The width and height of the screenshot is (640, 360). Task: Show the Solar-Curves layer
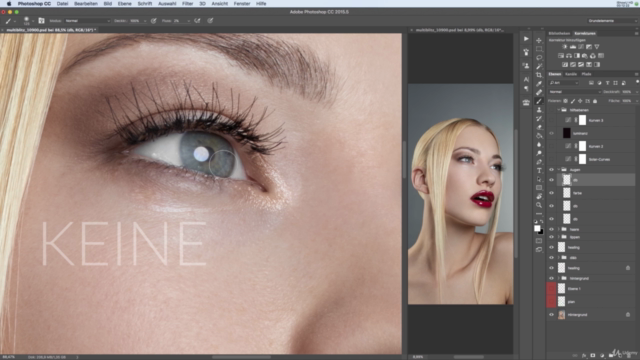click(551, 159)
